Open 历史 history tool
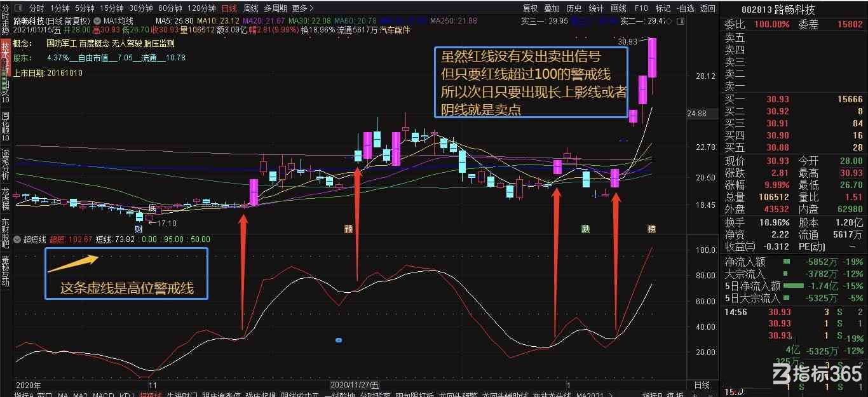868x397 pixels. click(x=574, y=8)
